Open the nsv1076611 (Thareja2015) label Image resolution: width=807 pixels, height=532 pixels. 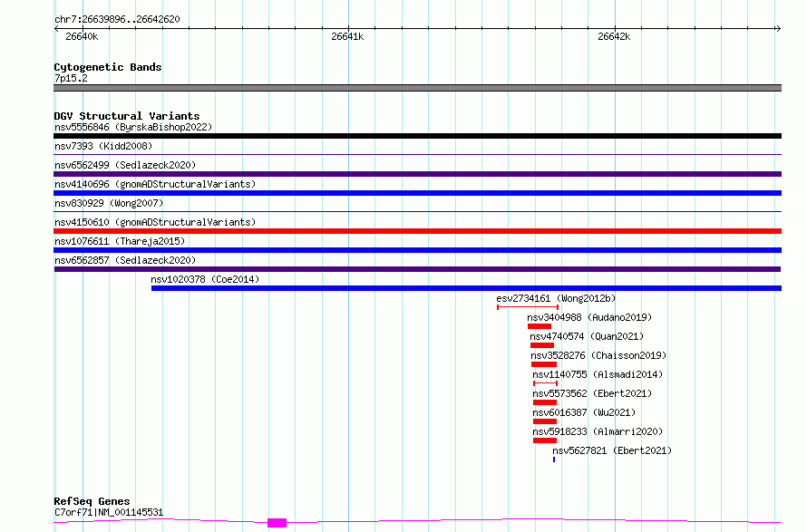pos(120,241)
